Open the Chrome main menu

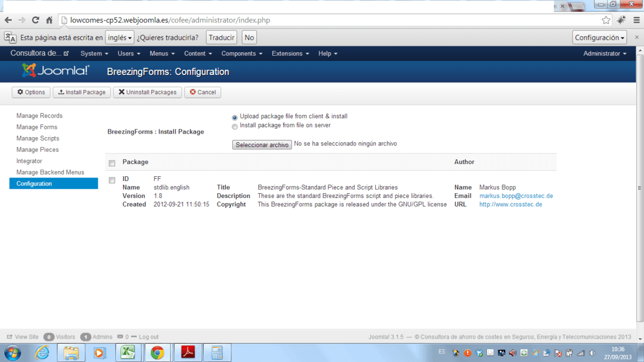click(636, 20)
